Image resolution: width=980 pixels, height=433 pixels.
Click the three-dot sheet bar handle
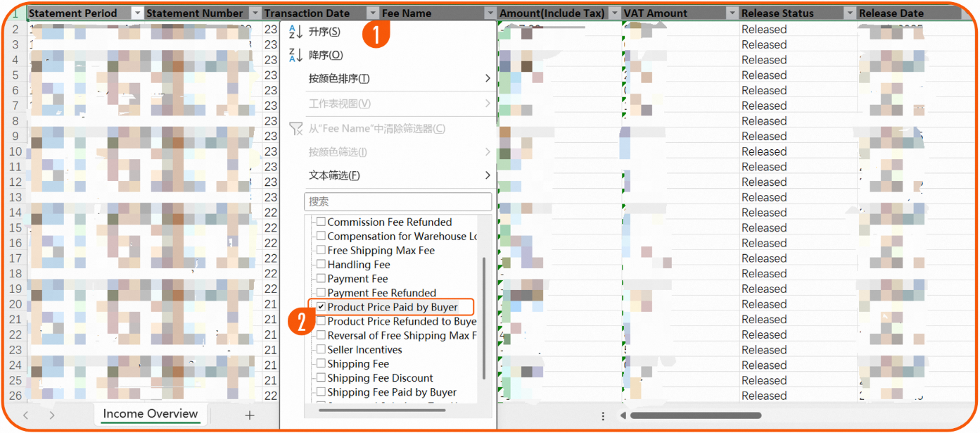coord(603,416)
